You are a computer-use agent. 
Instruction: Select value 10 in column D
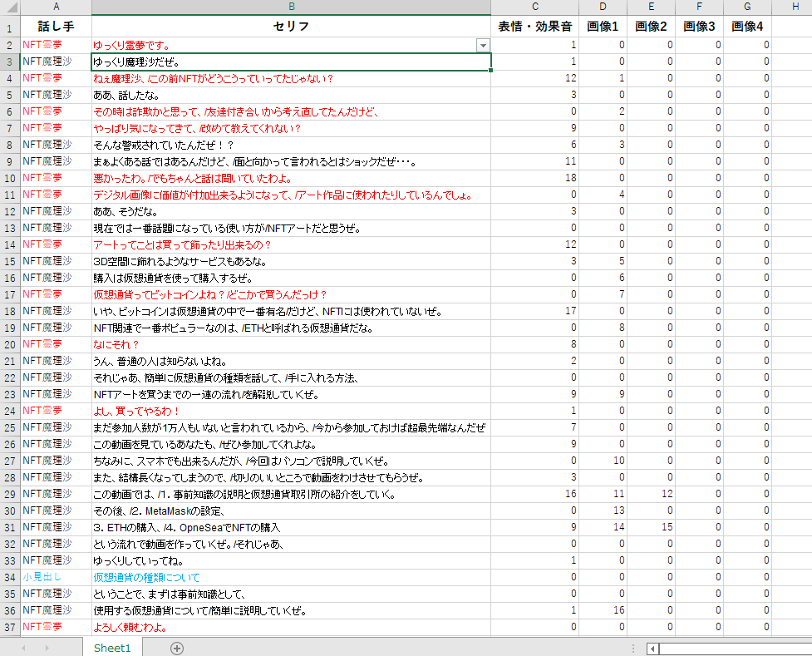click(603, 461)
